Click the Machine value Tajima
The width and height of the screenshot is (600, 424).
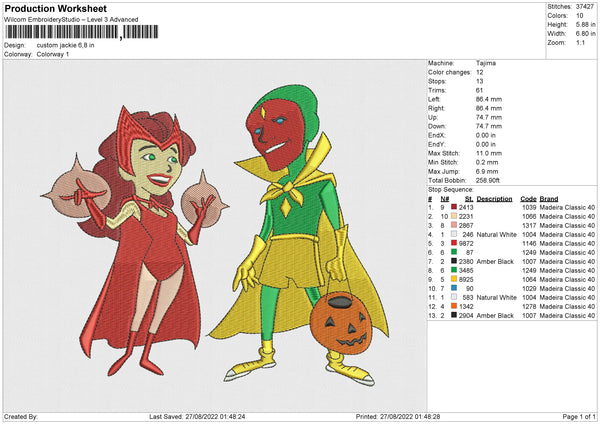(x=488, y=63)
